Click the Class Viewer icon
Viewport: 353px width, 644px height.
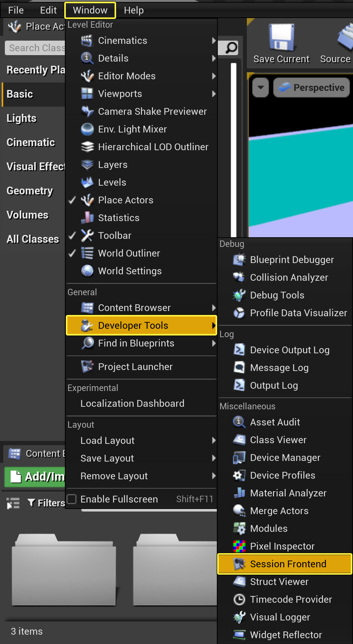(x=239, y=440)
